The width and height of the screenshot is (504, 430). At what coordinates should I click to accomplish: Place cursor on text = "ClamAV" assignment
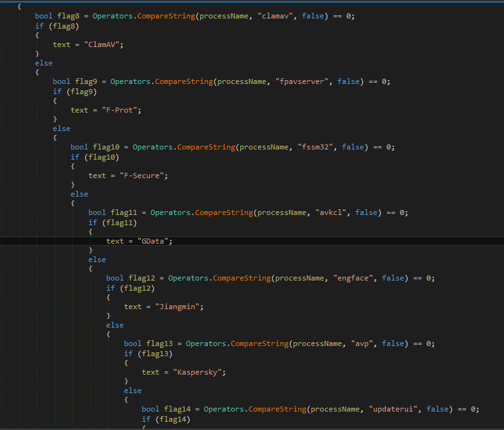tap(88, 45)
